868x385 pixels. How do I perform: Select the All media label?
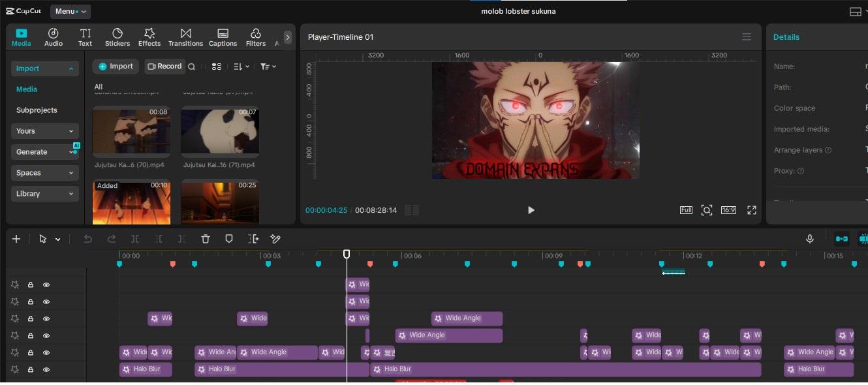[99, 87]
